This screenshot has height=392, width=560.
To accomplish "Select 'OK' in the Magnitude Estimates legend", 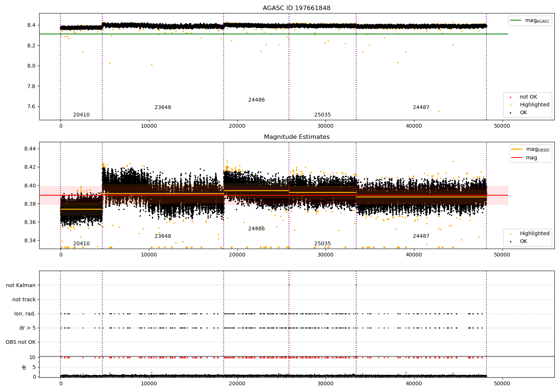I will tap(523, 242).
